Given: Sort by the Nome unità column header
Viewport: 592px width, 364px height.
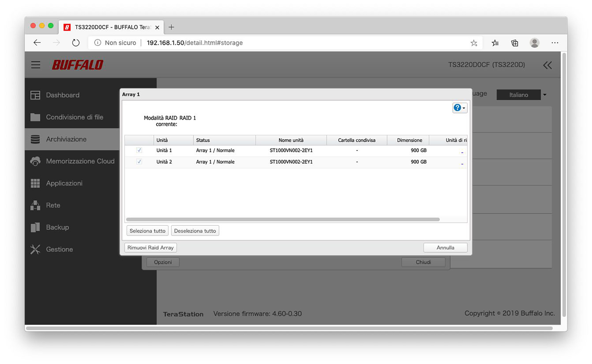Looking at the screenshot, I should click(x=291, y=140).
